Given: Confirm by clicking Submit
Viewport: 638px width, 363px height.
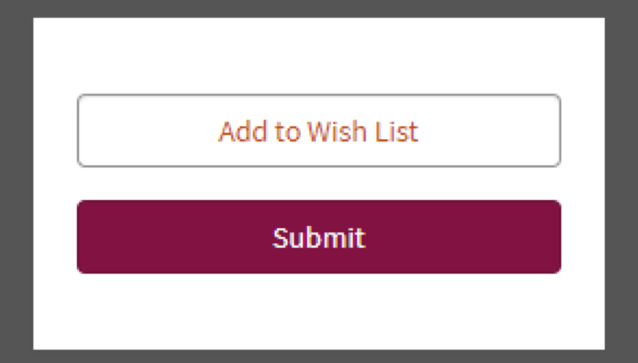Looking at the screenshot, I should point(319,237).
